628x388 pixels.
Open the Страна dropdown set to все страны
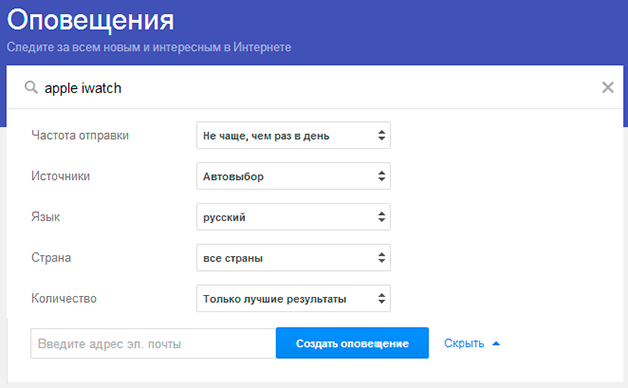[293, 258]
